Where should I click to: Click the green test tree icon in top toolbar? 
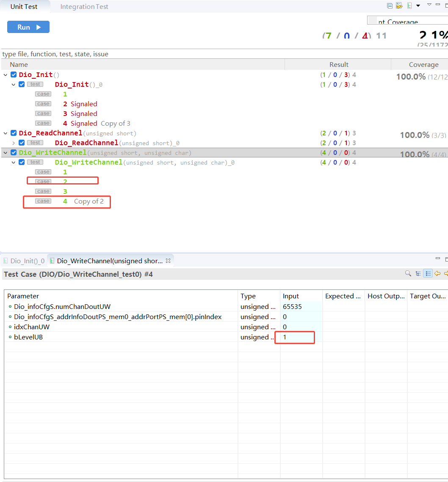coord(409,6)
